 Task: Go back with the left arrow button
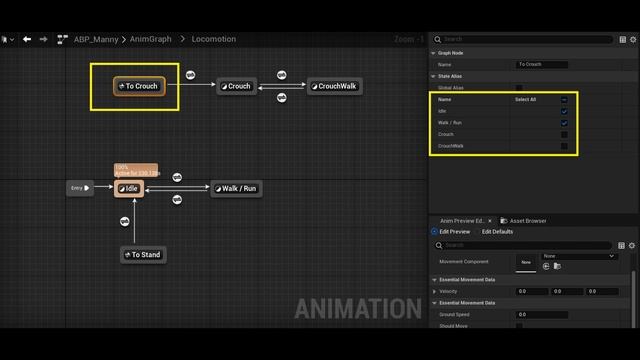click(27, 39)
